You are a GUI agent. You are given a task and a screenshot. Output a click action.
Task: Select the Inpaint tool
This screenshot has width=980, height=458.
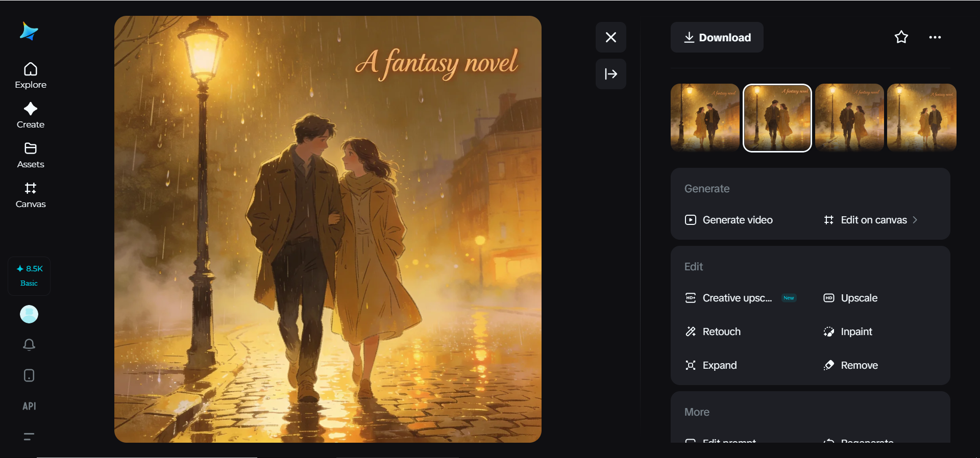tap(848, 332)
